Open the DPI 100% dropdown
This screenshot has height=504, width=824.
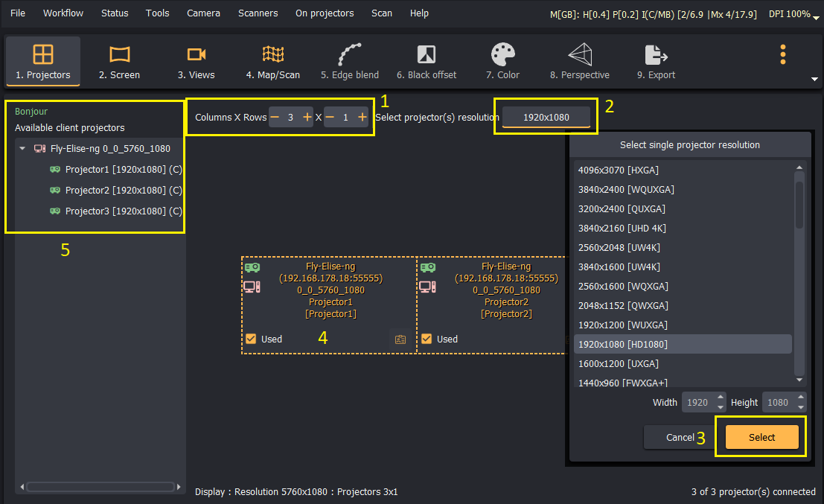tap(793, 15)
